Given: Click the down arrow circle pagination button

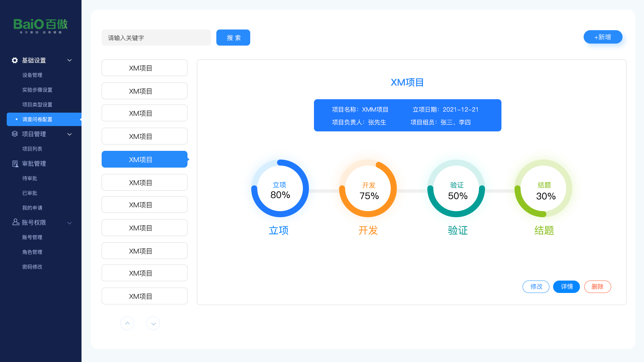Looking at the screenshot, I should [153, 323].
